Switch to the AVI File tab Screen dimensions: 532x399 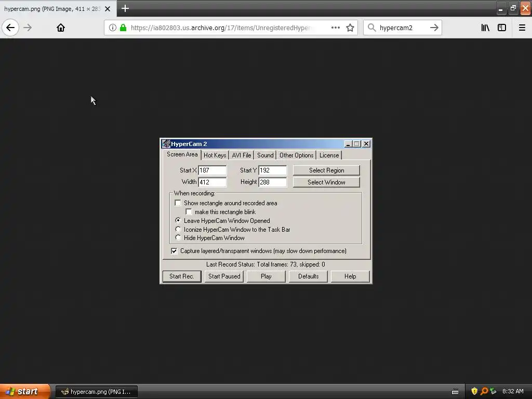242,155
